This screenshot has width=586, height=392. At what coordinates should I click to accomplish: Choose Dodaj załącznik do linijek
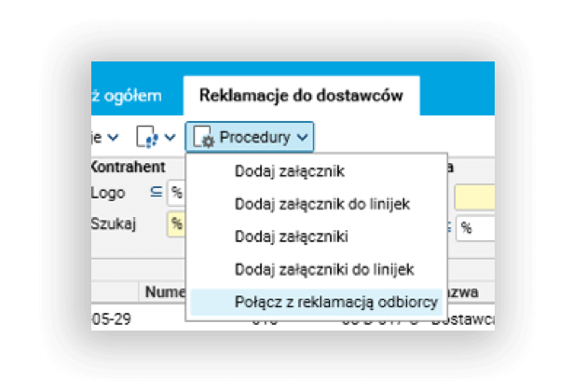click(316, 204)
